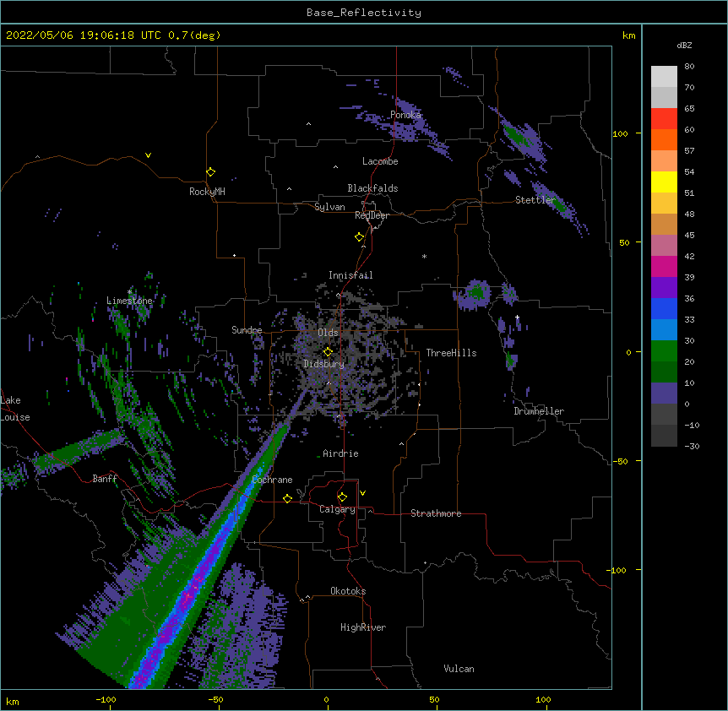Click the RockyMH label
This screenshot has width=728, height=711.
tap(207, 192)
